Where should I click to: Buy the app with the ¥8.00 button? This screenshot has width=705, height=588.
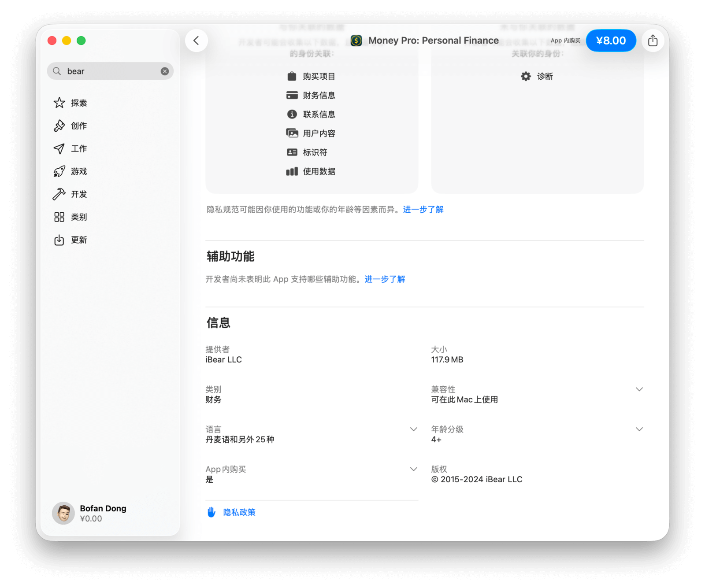click(610, 41)
